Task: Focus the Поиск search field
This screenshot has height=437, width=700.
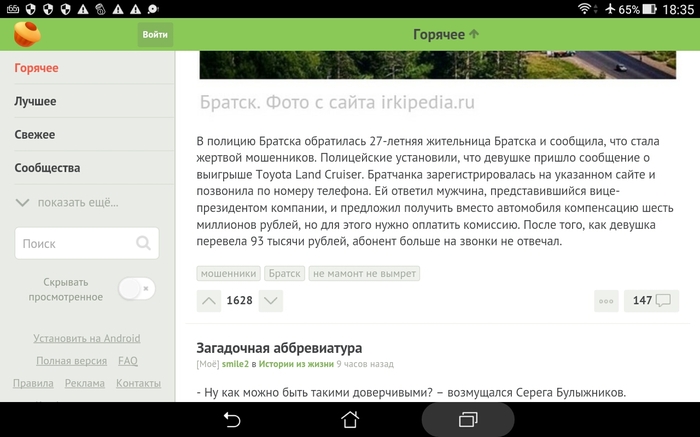Action: pyautogui.click(x=75, y=243)
